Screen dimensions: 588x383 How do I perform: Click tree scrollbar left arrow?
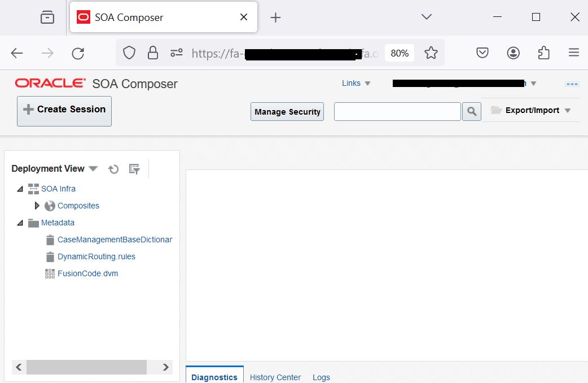tap(19, 367)
